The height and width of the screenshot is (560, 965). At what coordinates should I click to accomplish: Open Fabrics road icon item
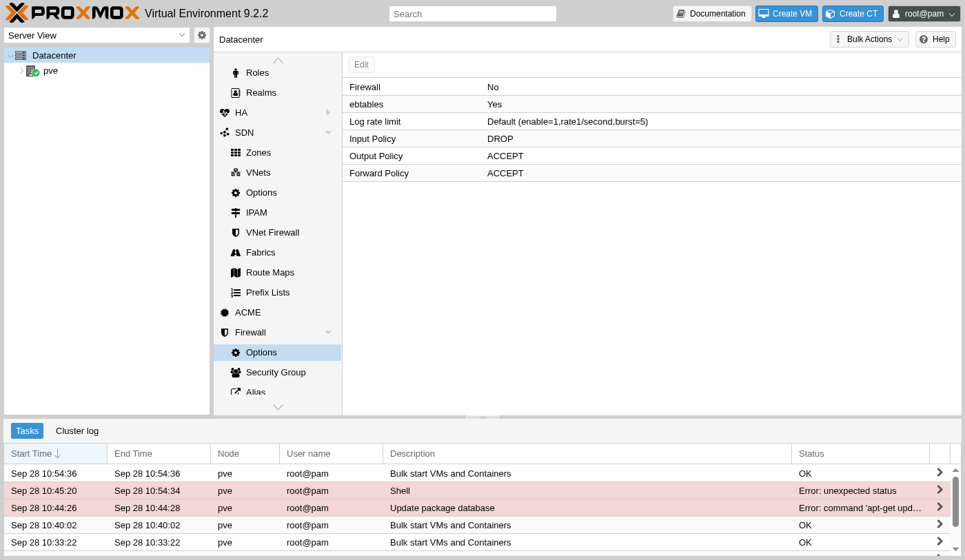pyautogui.click(x=277, y=252)
